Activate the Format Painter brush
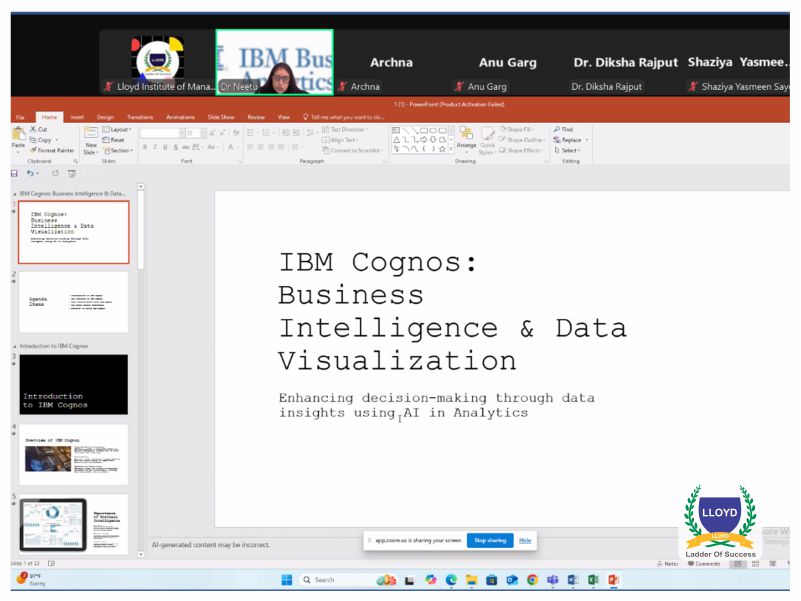This screenshot has height=601, width=801. pos(52,150)
